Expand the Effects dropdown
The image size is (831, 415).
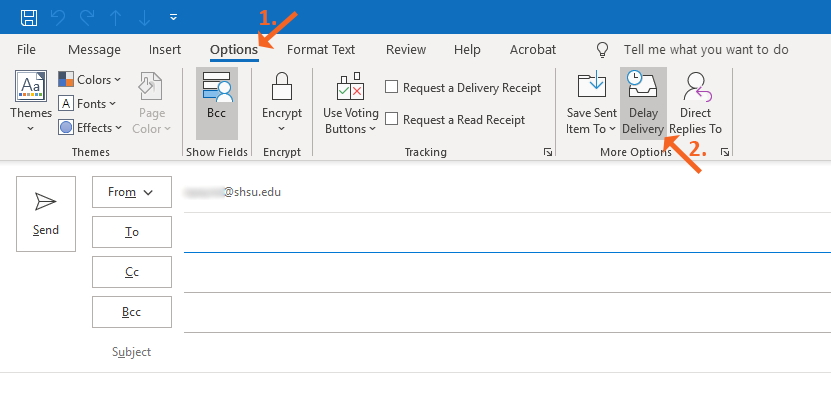[89, 127]
